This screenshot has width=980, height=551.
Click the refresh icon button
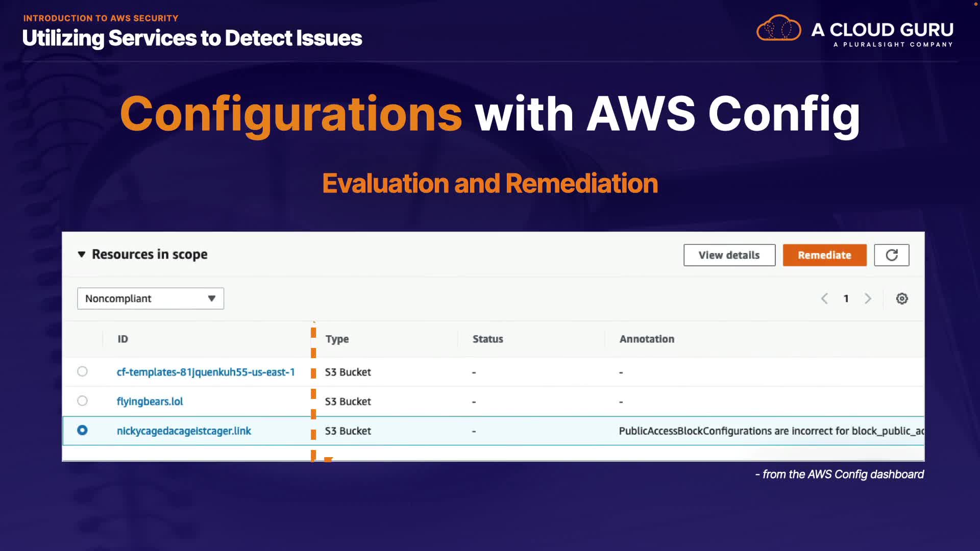[x=891, y=255]
